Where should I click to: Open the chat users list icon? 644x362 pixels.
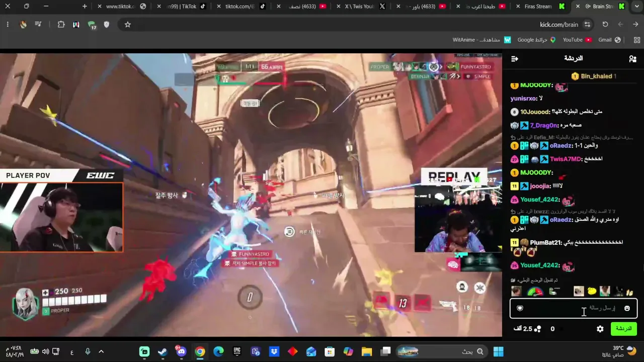(632, 59)
